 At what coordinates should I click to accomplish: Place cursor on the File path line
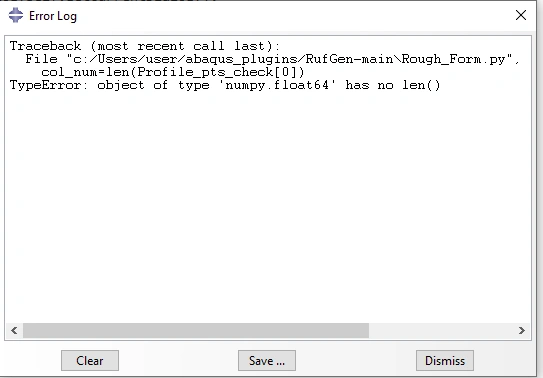(272, 59)
